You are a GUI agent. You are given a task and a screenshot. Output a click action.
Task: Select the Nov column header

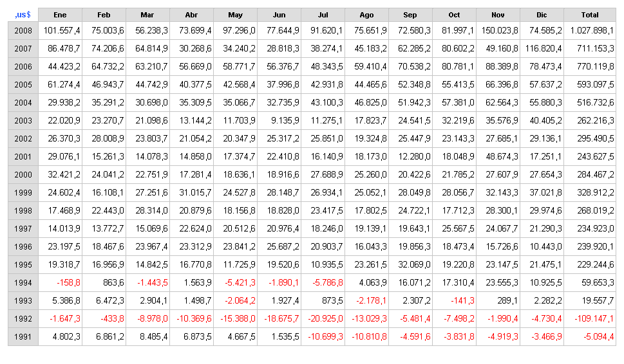(498, 15)
